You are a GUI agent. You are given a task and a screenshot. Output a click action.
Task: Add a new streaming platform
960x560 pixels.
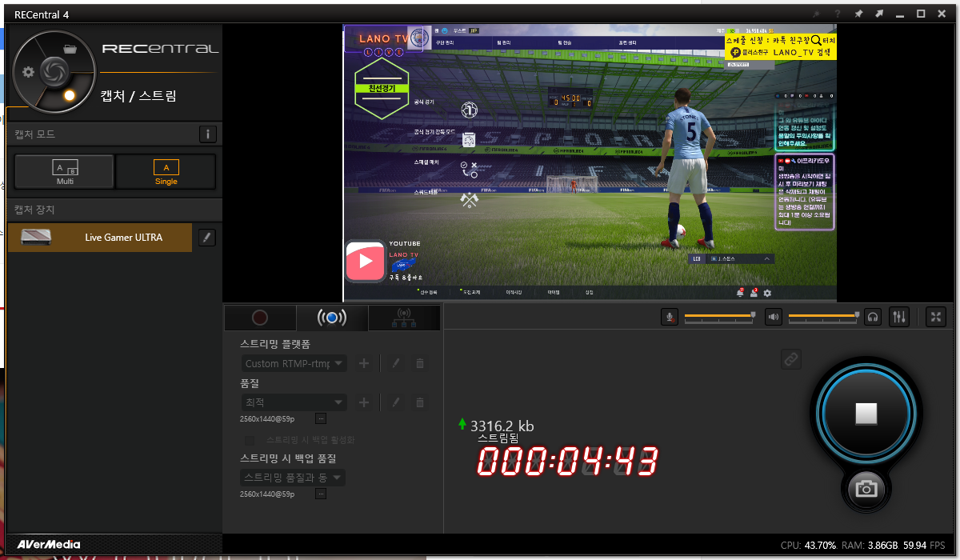point(364,363)
